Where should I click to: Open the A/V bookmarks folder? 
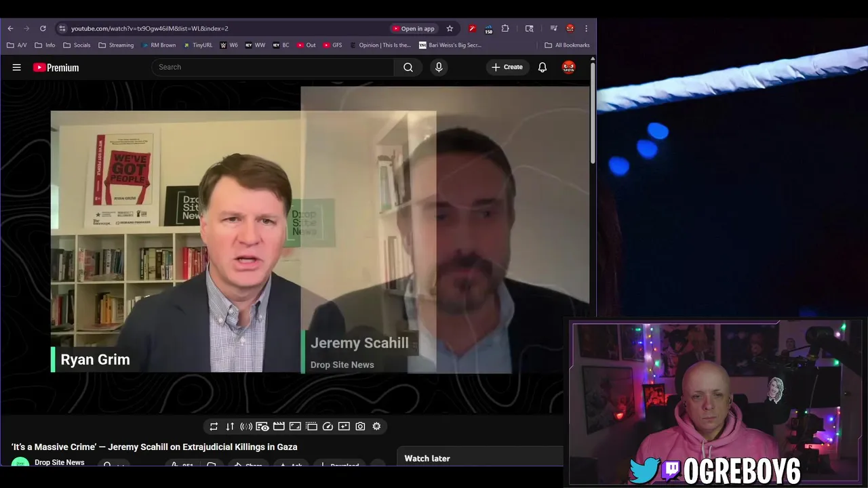click(x=16, y=45)
